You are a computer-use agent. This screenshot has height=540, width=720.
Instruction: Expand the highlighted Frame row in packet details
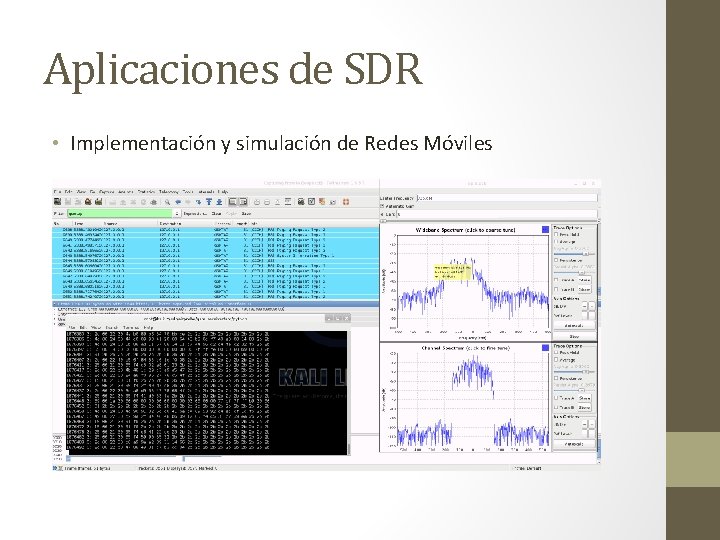click(x=56, y=304)
